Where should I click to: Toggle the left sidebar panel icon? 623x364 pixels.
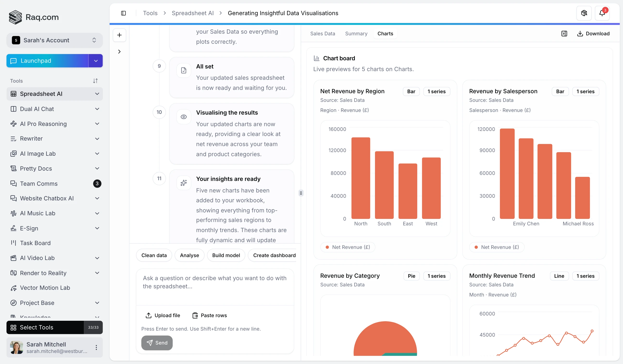pos(123,13)
